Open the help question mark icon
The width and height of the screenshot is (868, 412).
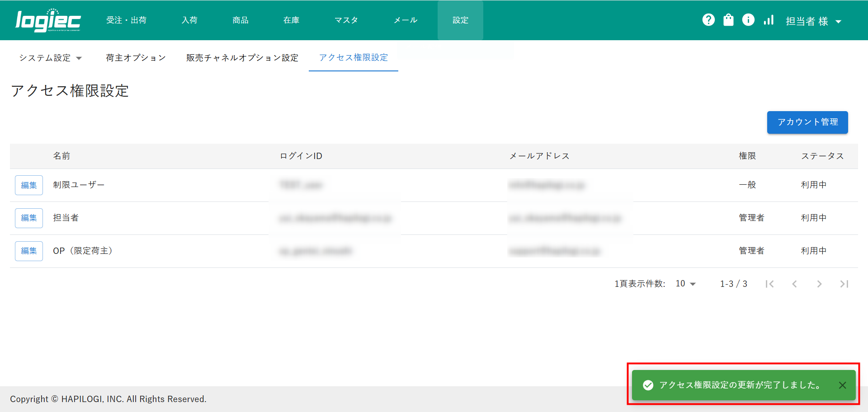point(708,20)
